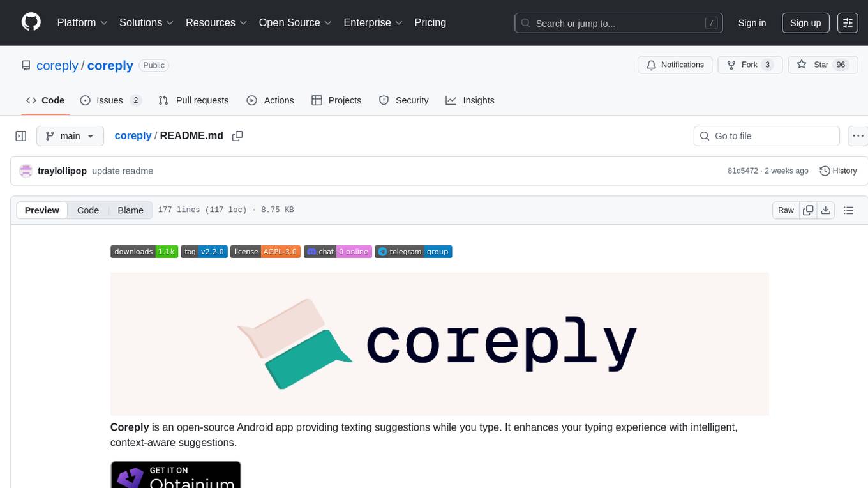
Task: Switch to the Pull requests tab
Action: pos(193,100)
